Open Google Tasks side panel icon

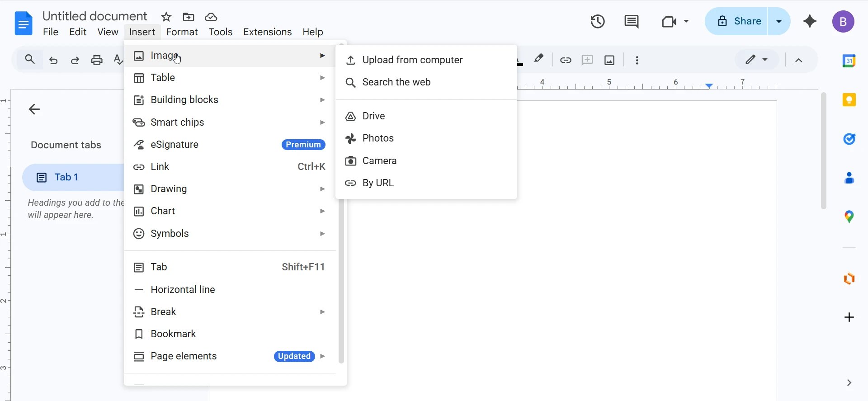[x=849, y=139]
